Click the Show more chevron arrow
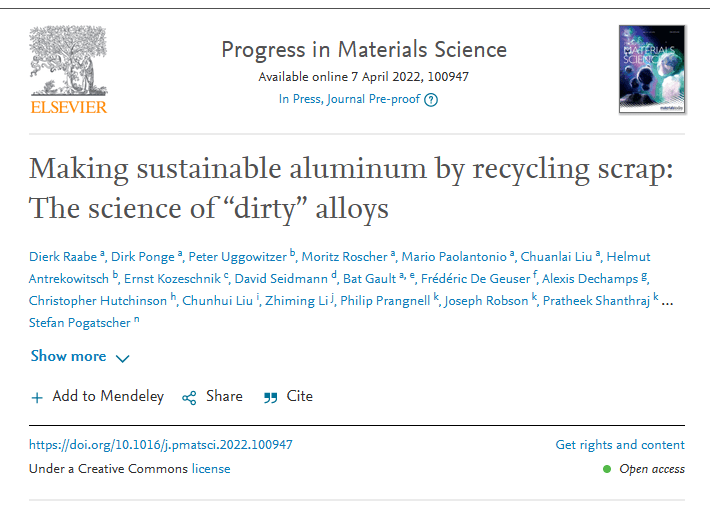Screen dimensions: 710x513 pos(122,358)
